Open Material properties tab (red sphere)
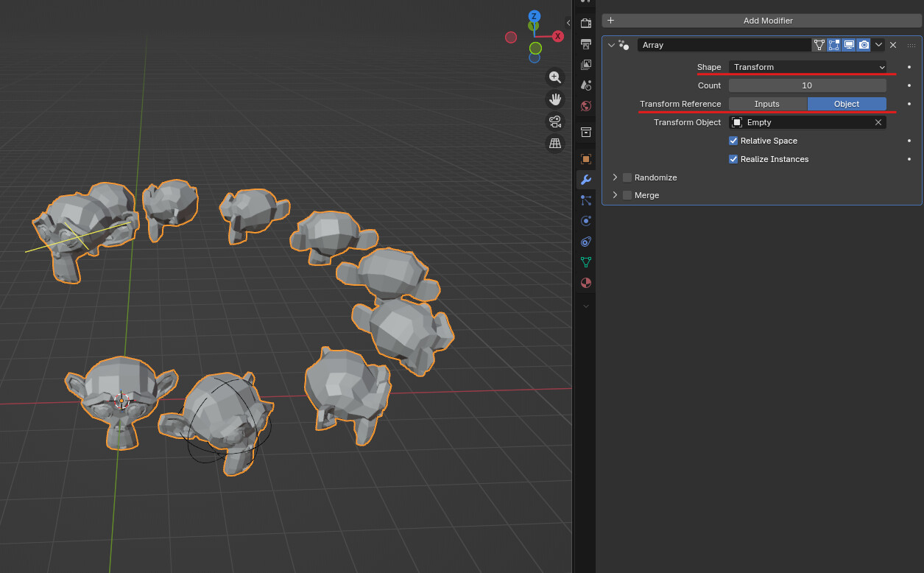 coord(586,283)
